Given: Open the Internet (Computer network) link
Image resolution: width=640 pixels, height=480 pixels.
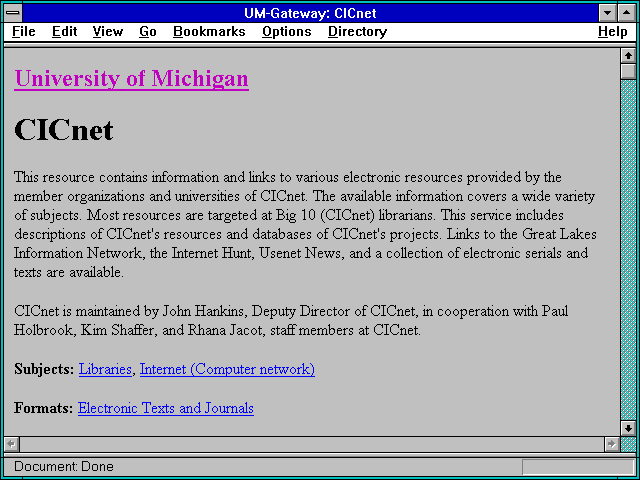Looking at the screenshot, I should [227, 369].
